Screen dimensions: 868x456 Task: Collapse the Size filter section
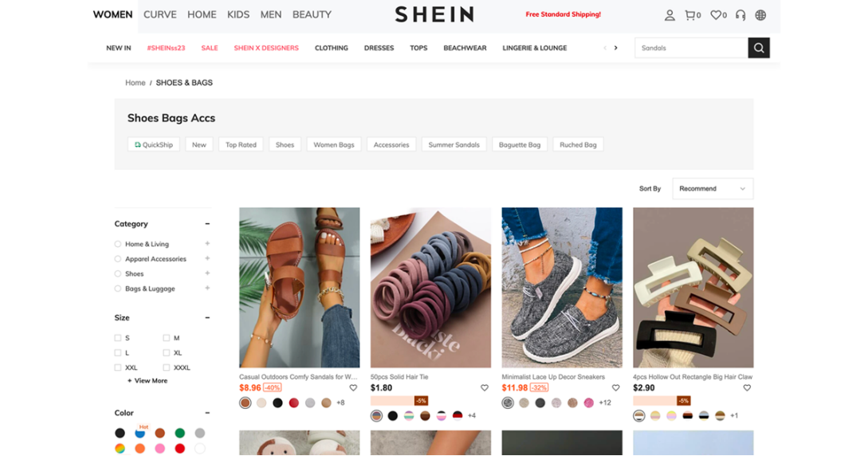207,317
